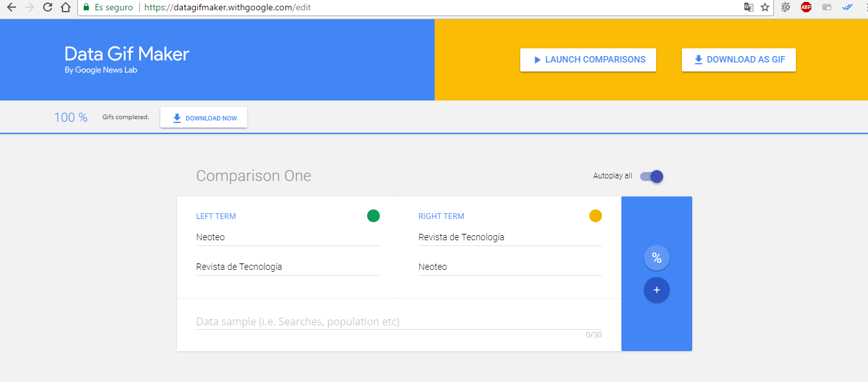Edit right value field containing Neoteo
This screenshot has height=382, width=868.
tap(510, 267)
